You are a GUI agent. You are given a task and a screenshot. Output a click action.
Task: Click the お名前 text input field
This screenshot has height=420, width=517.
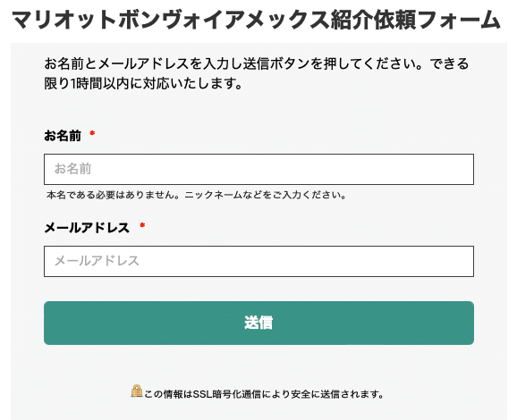click(258, 169)
